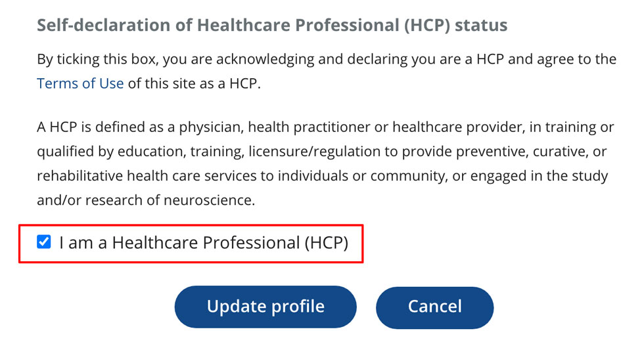The height and width of the screenshot is (348, 644).
Task: Click the 'and/or research of neuroscience' line
Action: pos(145,201)
